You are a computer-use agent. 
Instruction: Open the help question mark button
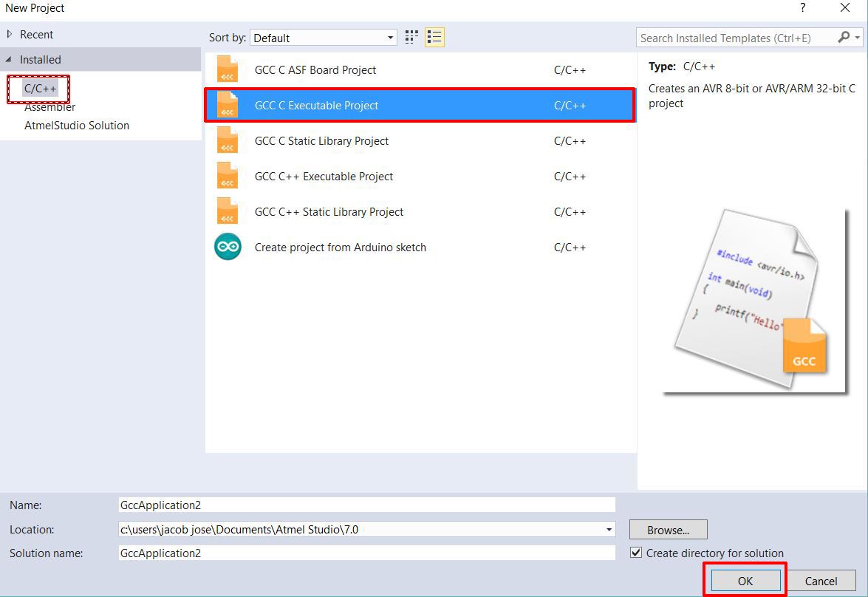click(x=802, y=7)
